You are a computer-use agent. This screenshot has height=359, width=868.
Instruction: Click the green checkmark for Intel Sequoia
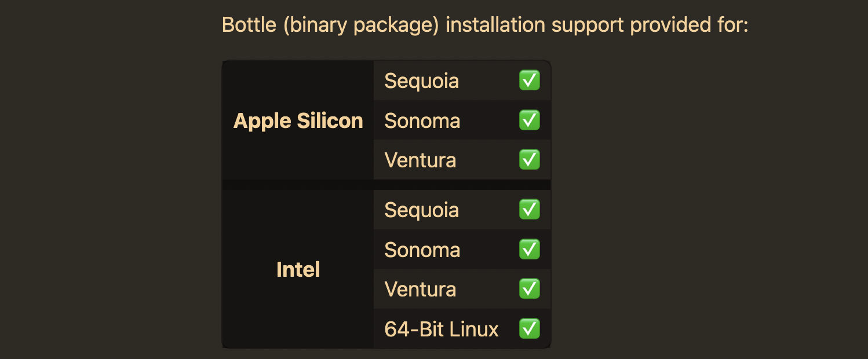529,210
